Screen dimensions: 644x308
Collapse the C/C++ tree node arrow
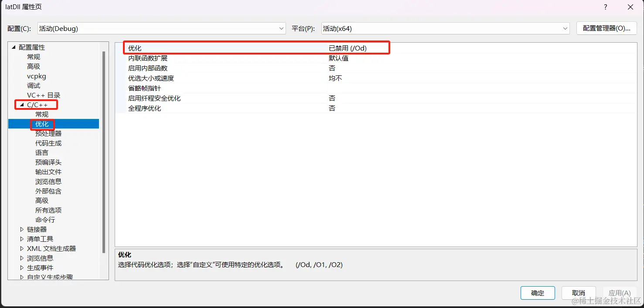coord(22,105)
